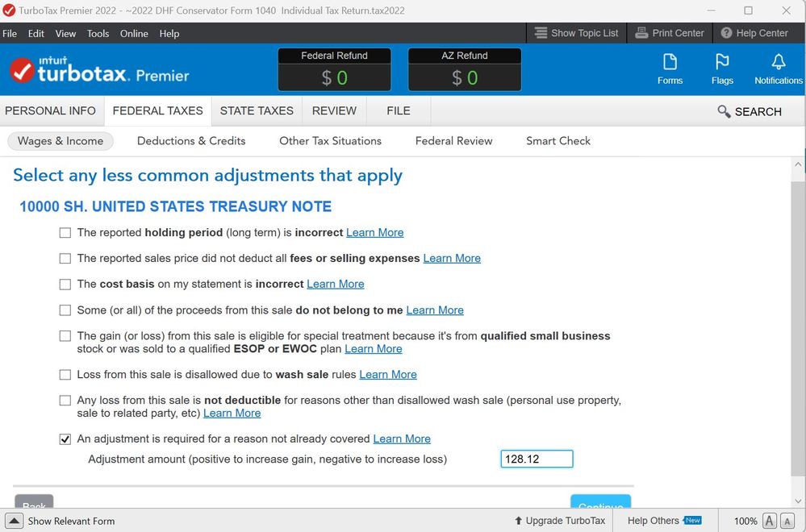
Task: Switch to the Federal Taxes tab
Action: [x=158, y=111]
